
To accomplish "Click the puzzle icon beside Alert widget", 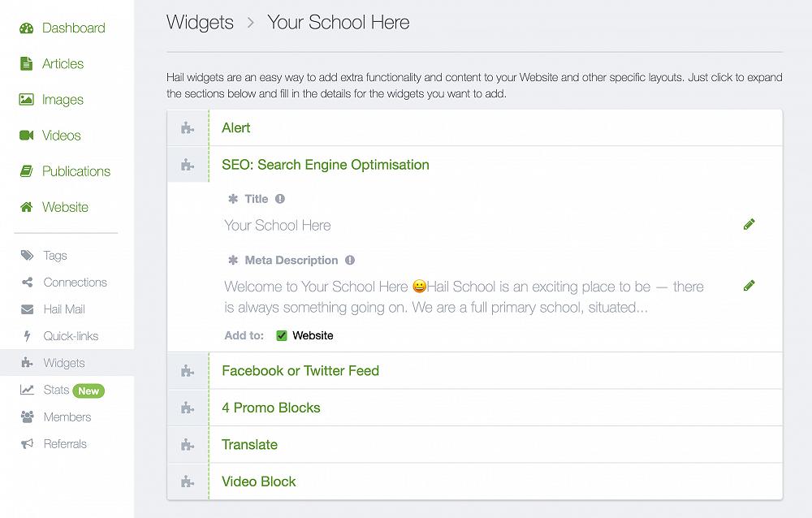I will [x=188, y=128].
